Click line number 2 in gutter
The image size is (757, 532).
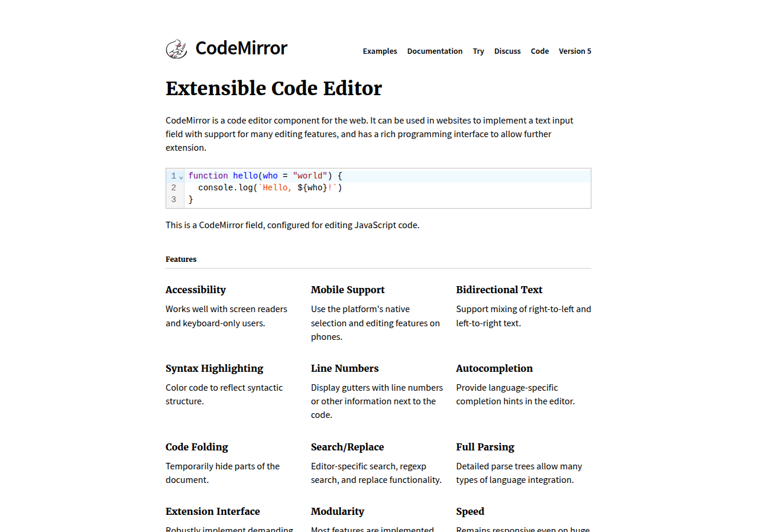174,188
